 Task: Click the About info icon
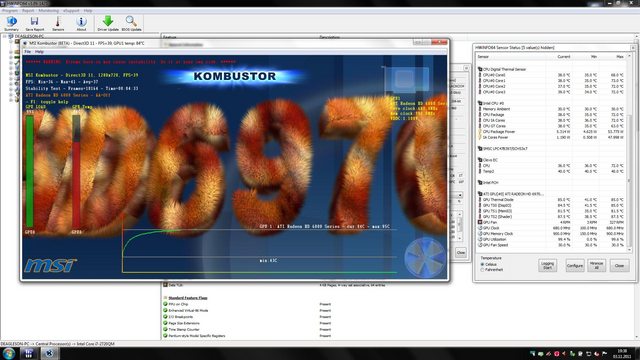(x=81, y=23)
